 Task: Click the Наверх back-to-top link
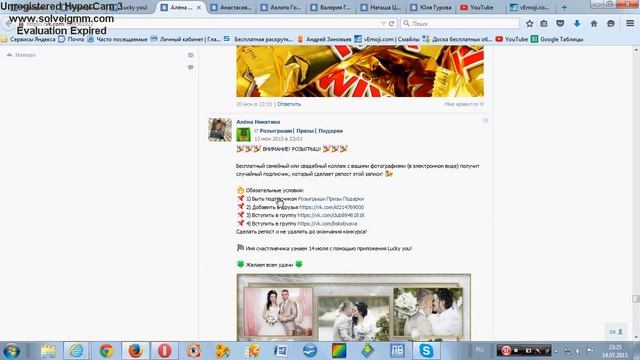click(21, 55)
